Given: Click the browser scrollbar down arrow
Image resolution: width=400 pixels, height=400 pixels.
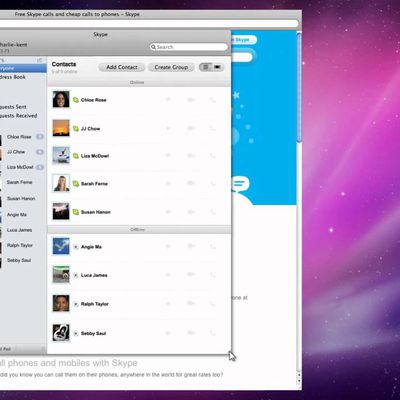Looking at the screenshot, I should click(x=299, y=380).
